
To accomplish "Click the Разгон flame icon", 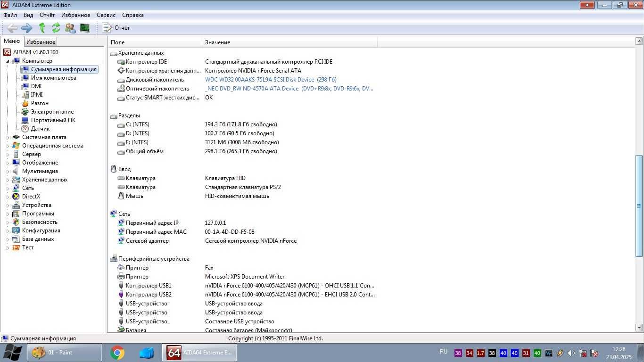I will coord(25,103).
